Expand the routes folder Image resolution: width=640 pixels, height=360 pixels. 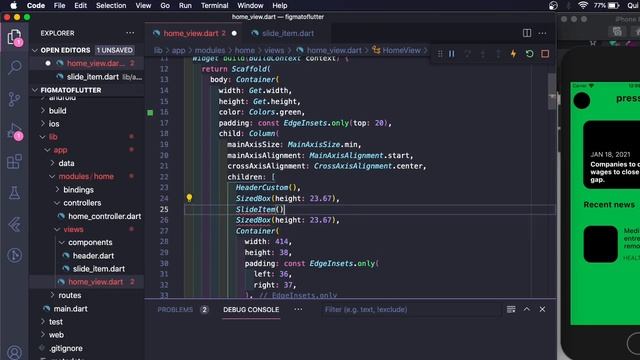[x=53, y=295]
